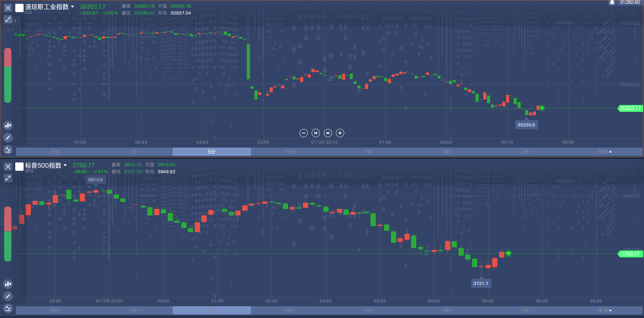Screen dimensions: 644x318
Task: Click DJI previous close value 30937.04
Action: 181,13
